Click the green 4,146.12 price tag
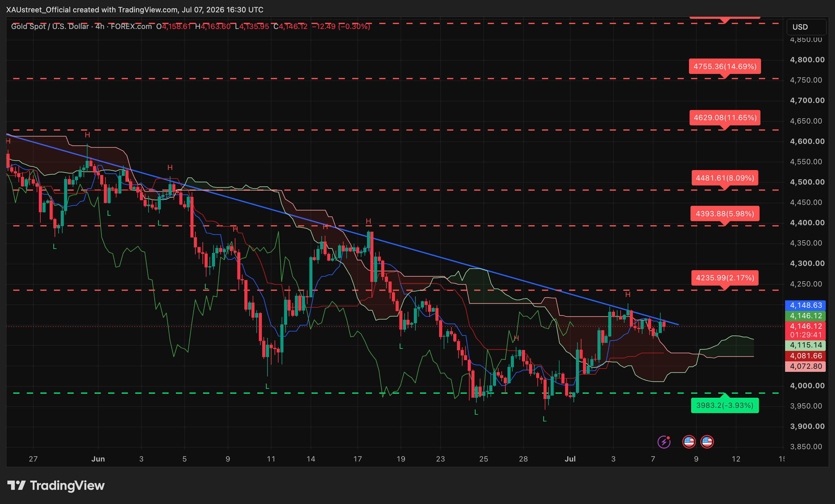The width and height of the screenshot is (835, 504). (805, 316)
